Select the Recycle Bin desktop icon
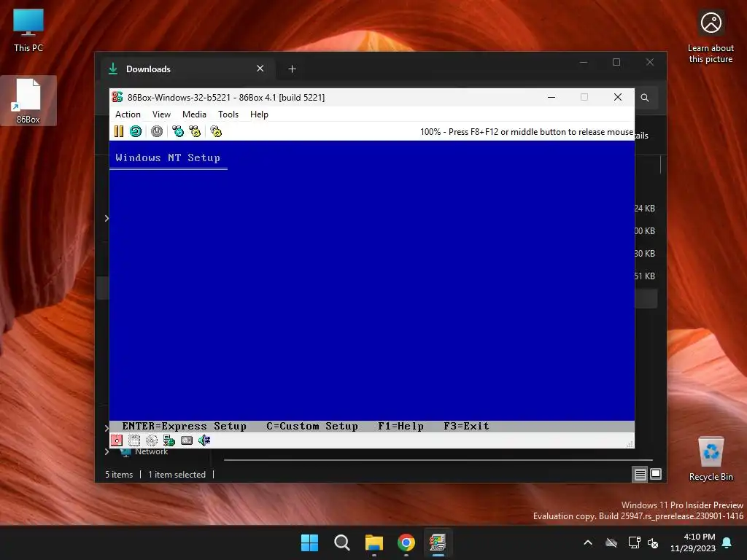 (x=711, y=459)
